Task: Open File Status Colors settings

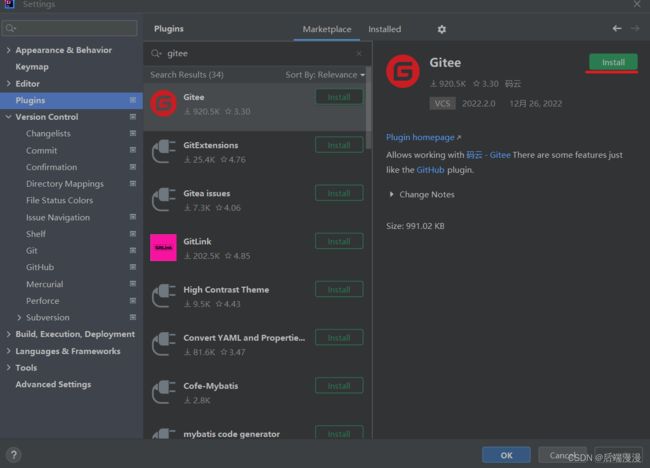Action: pos(59,200)
